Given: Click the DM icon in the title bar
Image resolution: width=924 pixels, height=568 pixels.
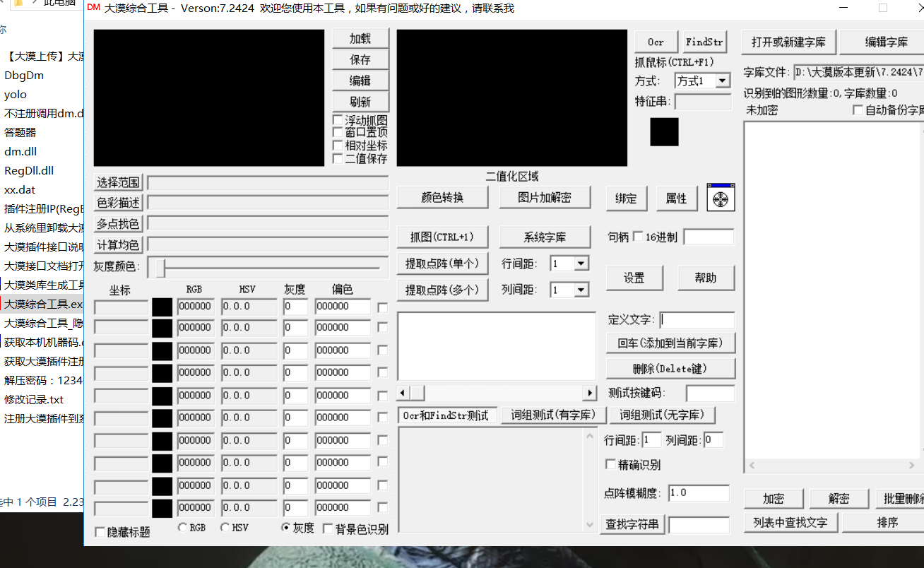Looking at the screenshot, I should pyautogui.click(x=93, y=8).
